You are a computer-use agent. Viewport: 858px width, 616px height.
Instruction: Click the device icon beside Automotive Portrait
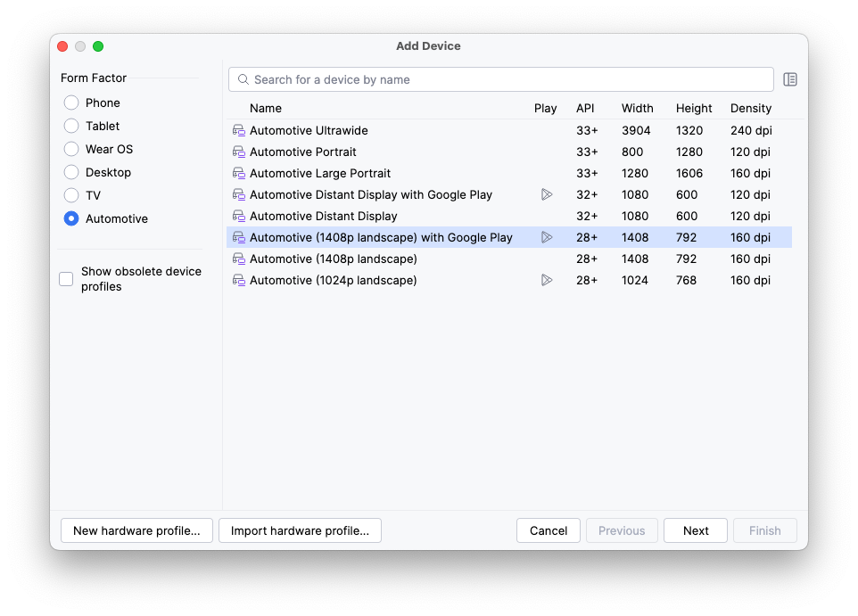238,152
